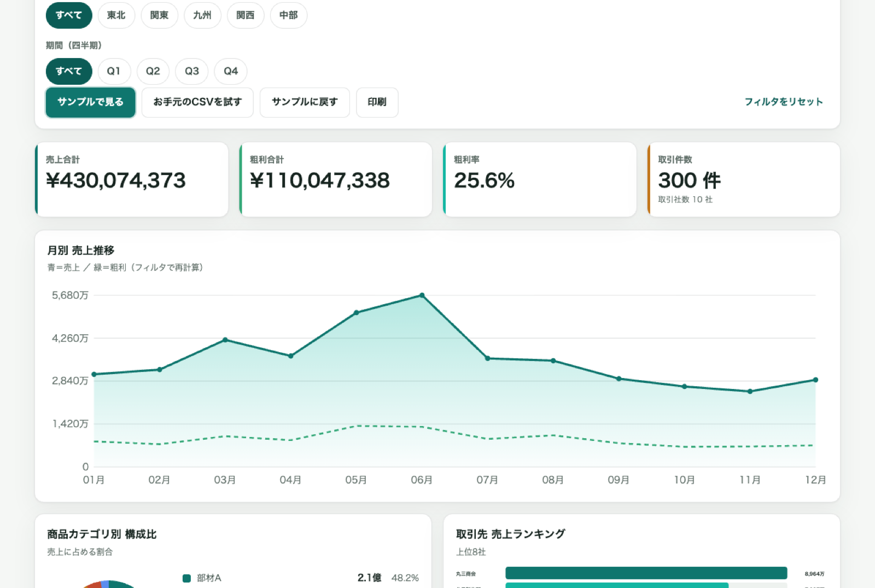Image resolution: width=875 pixels, height=588 pixels.
Task: Click the 11月 sales data point
Action: tap(750, 392)
